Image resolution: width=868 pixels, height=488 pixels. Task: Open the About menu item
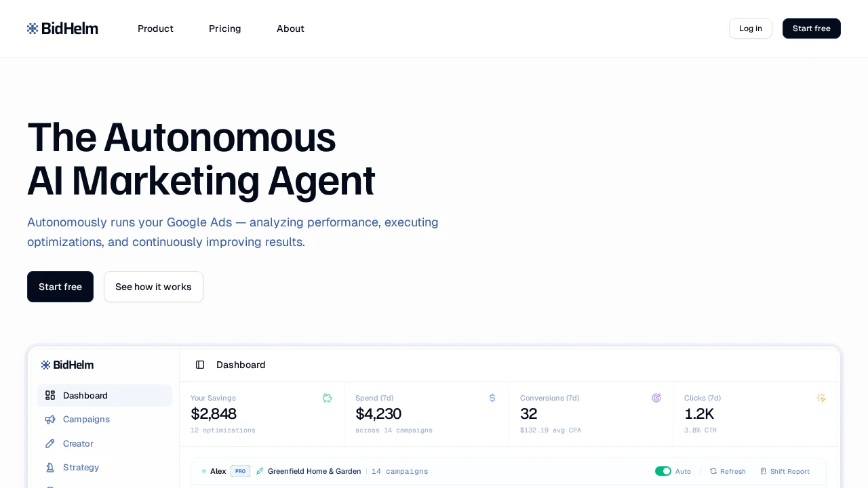click(290, 28)
